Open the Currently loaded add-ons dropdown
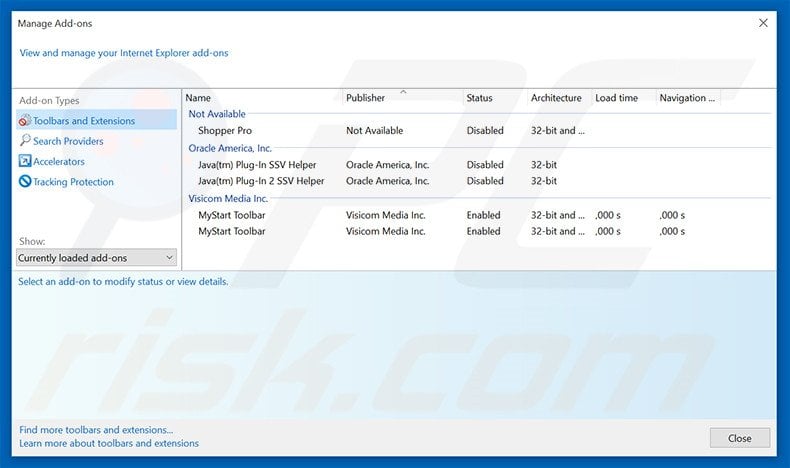The width and height of the screenshot is (790, 468). (x=96, y=257)
